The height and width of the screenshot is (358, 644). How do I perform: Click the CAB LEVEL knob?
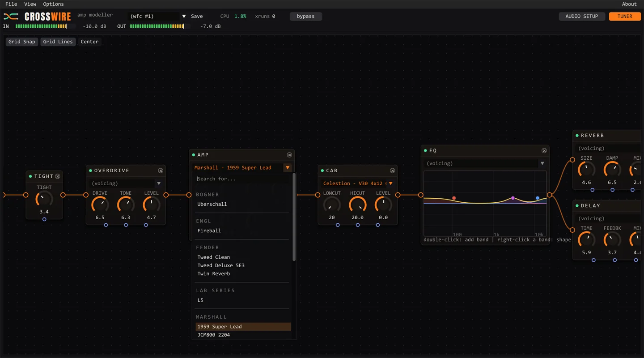point(383,205)
